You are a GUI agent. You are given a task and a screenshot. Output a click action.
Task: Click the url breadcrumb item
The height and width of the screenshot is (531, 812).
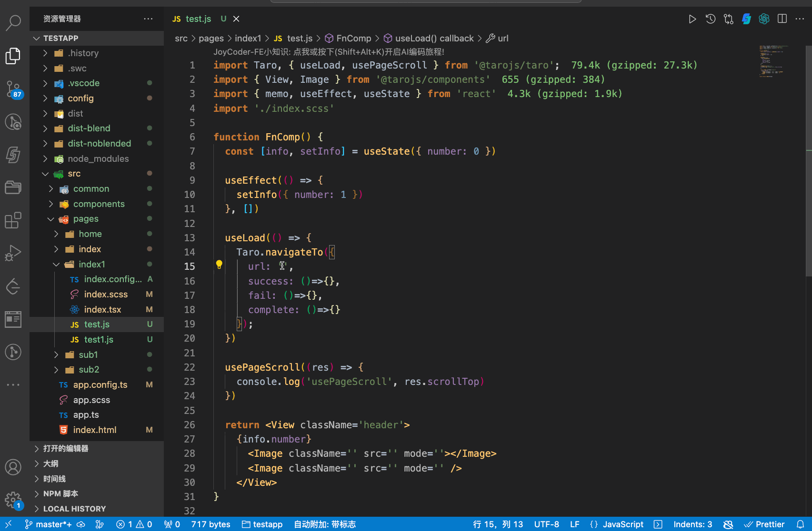point(498,39)
